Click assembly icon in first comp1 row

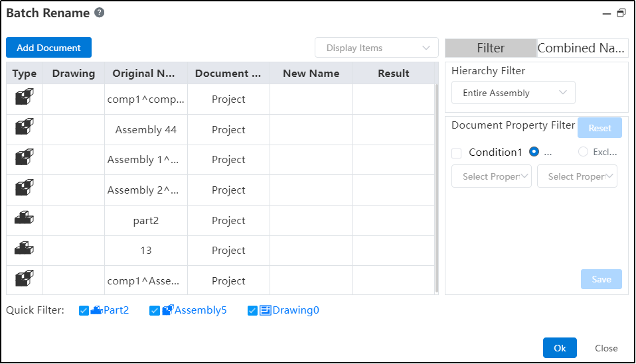(25, 97)
